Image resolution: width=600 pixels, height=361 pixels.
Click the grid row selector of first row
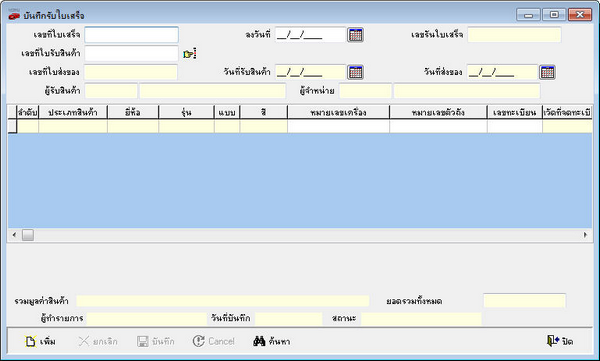pyautogui.click(x=12, y=126)
